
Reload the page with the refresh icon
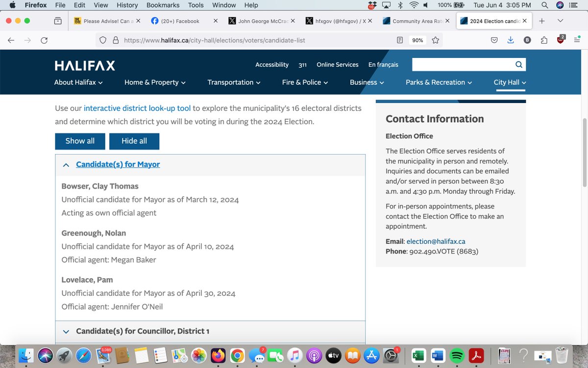(44, 40)
